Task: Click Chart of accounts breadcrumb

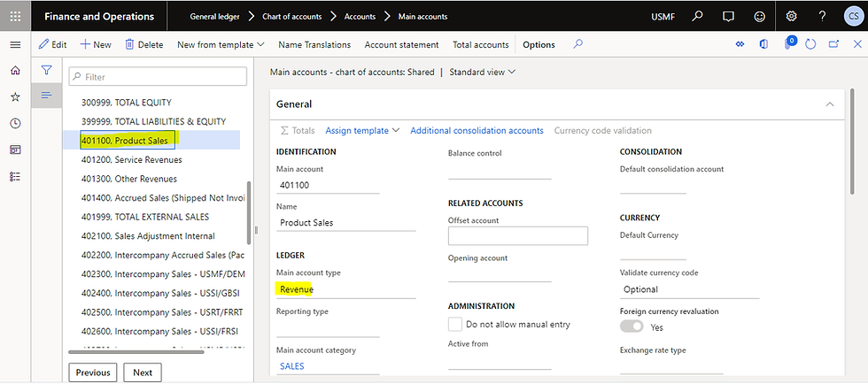Action: pos(291,17)
